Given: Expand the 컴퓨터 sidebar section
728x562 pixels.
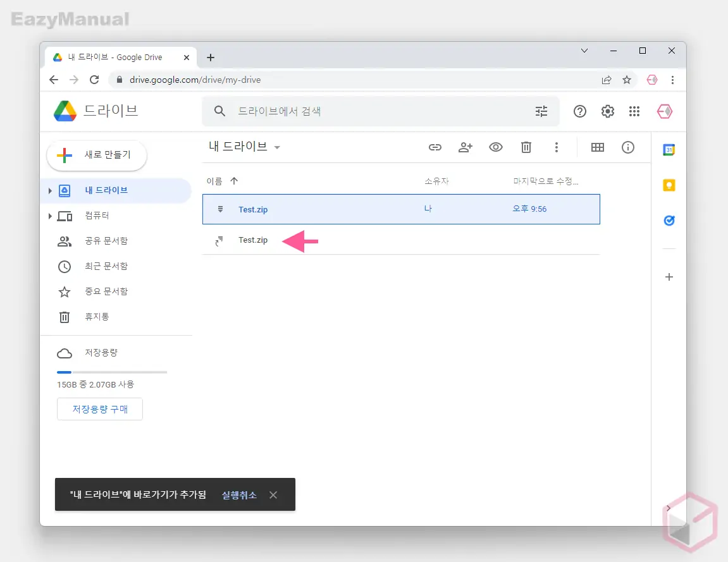Looking at the screenshot, I should pyautogui.click(x=51, y=216).
